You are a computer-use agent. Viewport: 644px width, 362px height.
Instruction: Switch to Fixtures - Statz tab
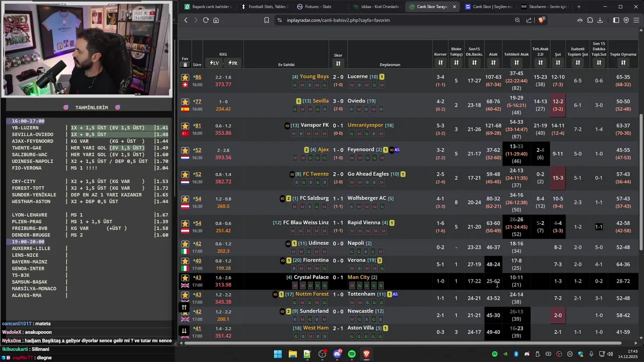pyautogui.click(x=319, y=7)
